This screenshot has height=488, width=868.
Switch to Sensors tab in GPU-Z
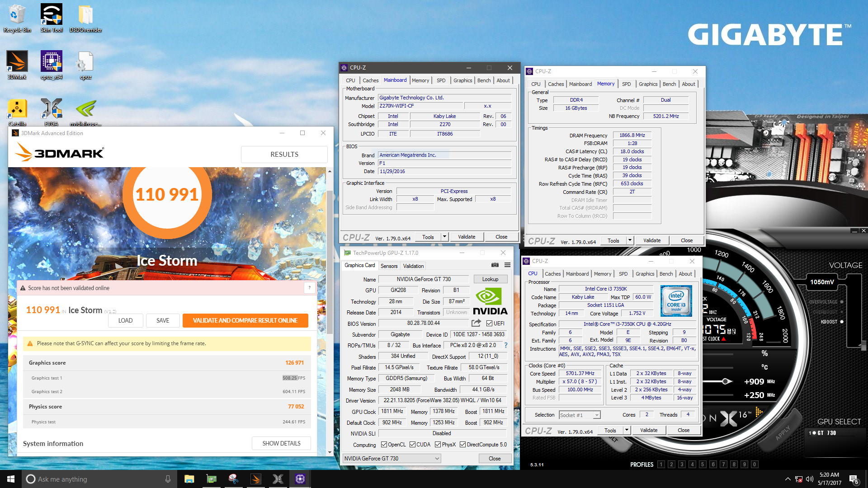click(389, 266)
